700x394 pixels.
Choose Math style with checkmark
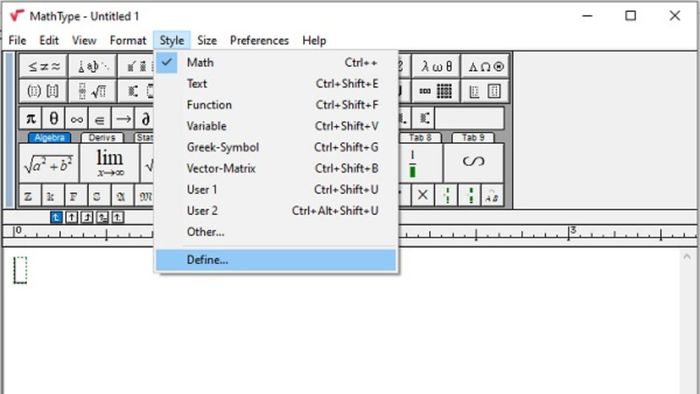pos(276,62)
